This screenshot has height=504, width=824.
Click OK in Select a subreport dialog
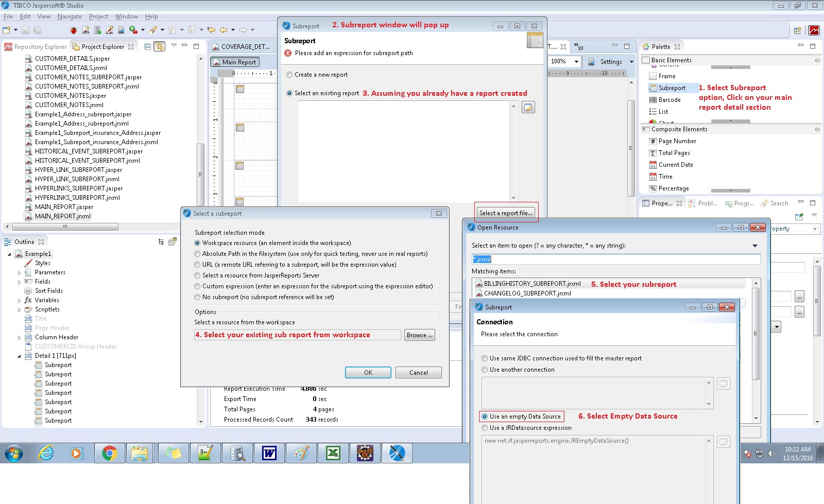click(x=368, y=373)
